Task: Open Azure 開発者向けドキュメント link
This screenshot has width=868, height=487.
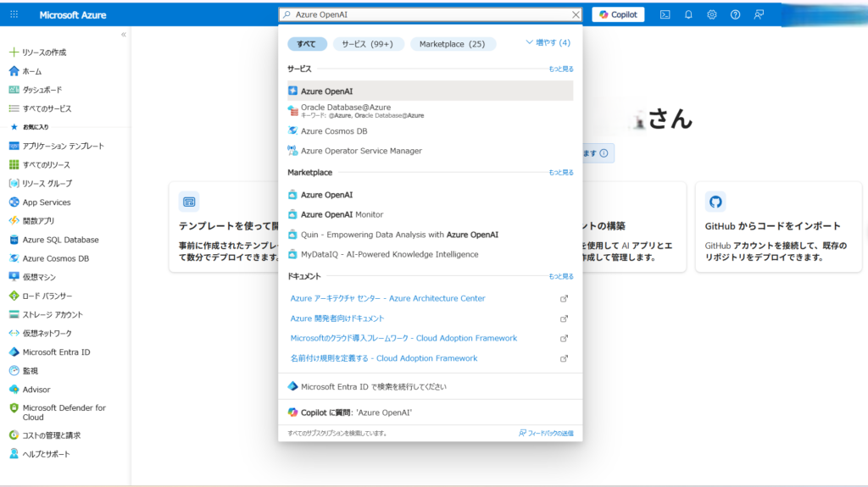Action: 337,318
